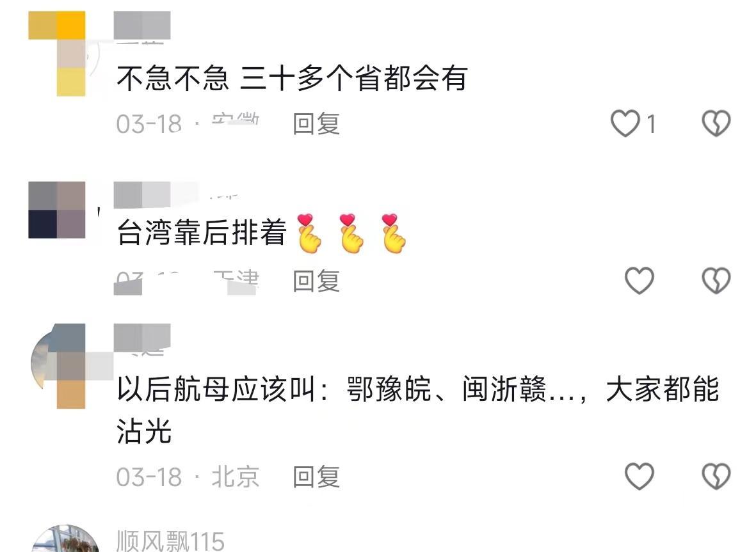756x552 pixels.
Task: Tap the blurred username of first commenter
Action: (x=142, y=26)
